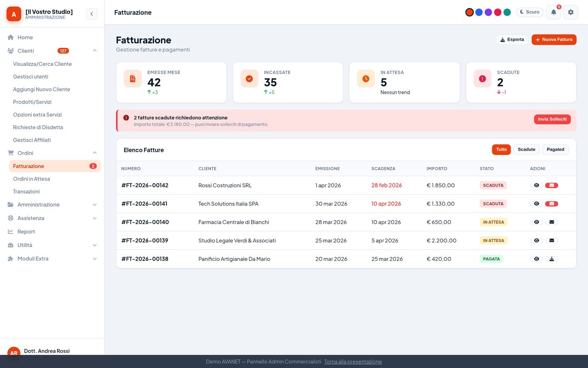Click the Moduli Extra puzzle icon
The height and width of the screenshot is (368, 588).
pos(11,259)
